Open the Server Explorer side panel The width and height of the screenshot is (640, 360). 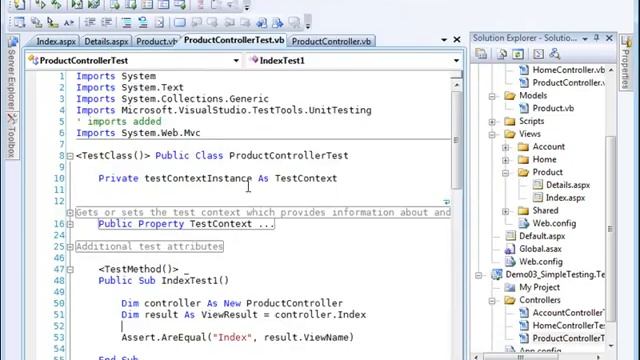click(x=12, y=73)
